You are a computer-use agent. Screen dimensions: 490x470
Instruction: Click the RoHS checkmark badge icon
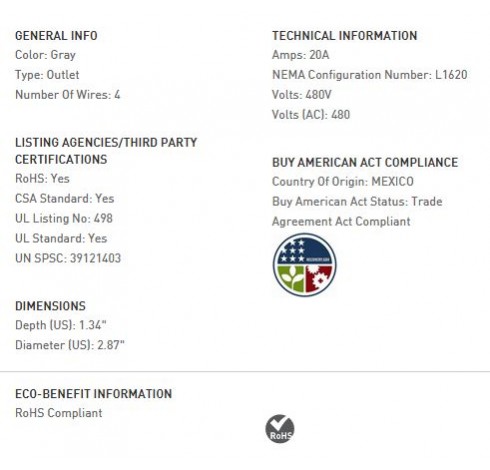point(280,429)
